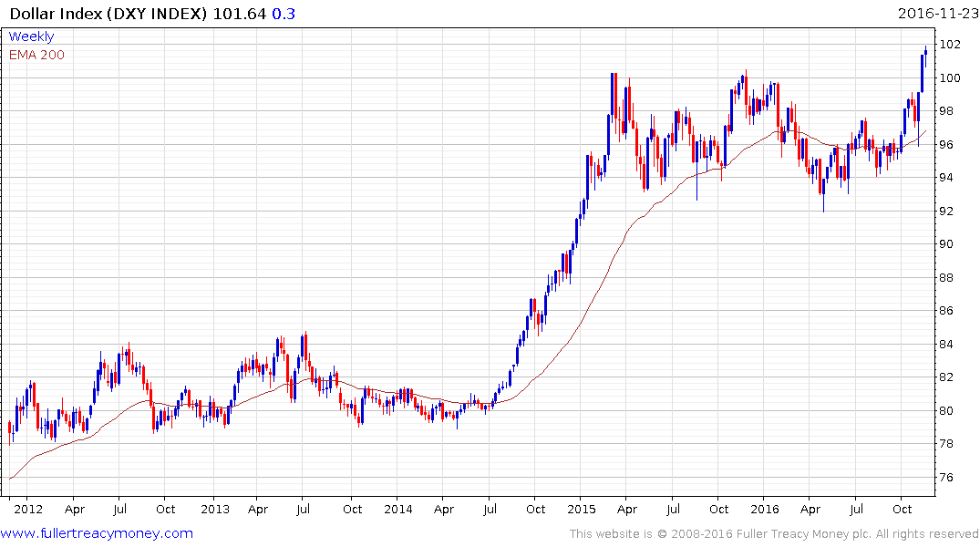Select the chart title 'Dollar Index (DXY INDEX)'
The height and width of the screenshot is (547, 980).
[108, 14]
